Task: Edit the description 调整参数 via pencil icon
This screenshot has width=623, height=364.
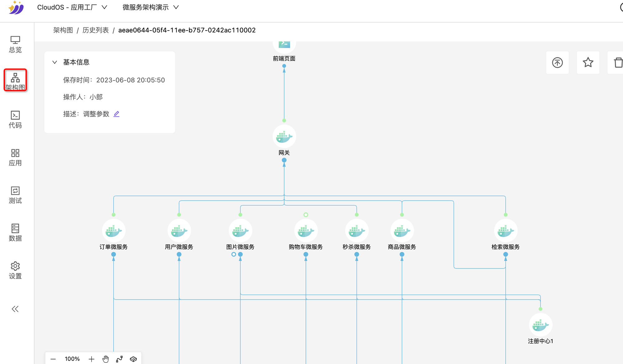Action: pyautogui.click(x=116, y=114)
